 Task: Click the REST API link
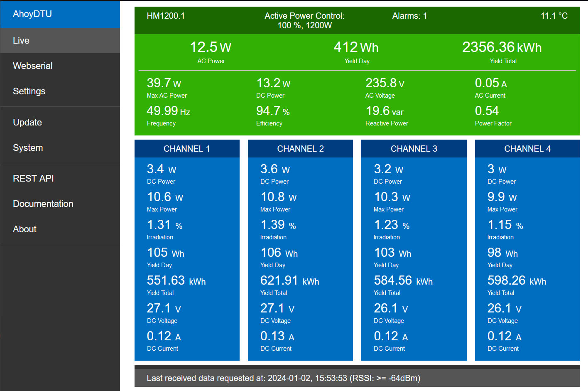(x=33, y=179)
